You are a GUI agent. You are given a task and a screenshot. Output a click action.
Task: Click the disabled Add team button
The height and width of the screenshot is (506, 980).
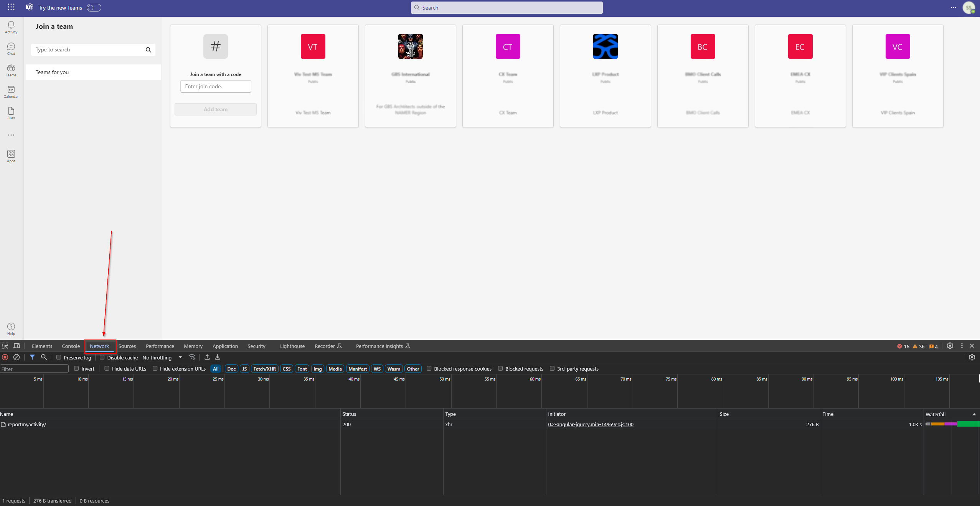click(216, 109)
